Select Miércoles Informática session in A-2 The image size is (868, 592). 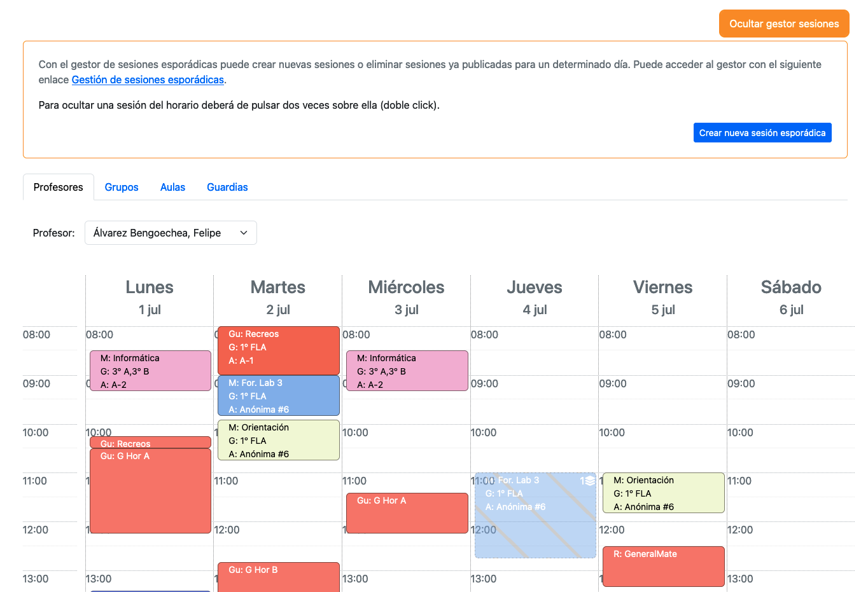[407, 371]
